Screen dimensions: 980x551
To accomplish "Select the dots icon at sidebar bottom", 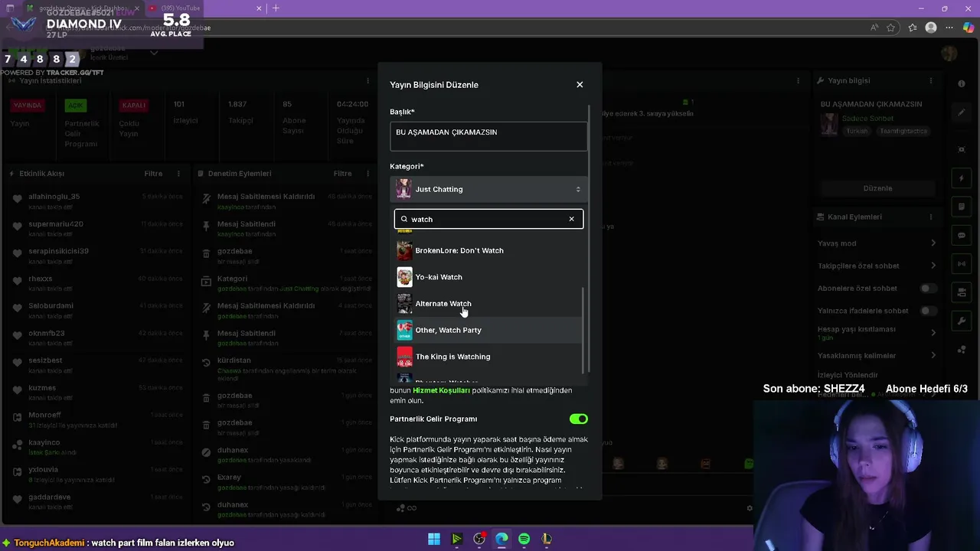I will click(x=962, y=350).
